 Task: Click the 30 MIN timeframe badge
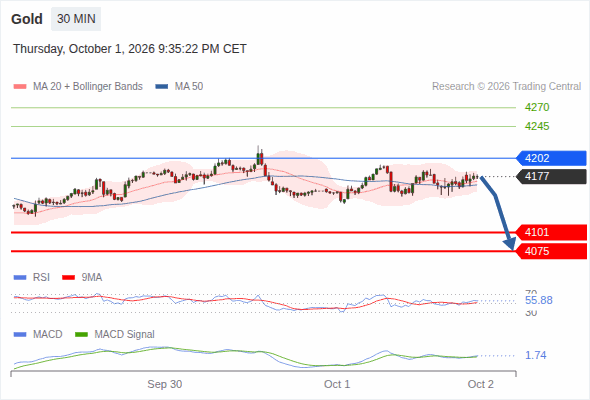coord(76,19)
